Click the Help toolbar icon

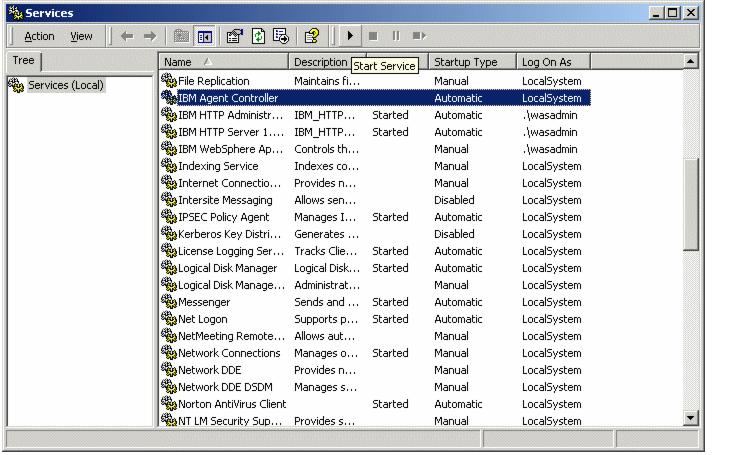pyautogui.click(x=311, y=36)
